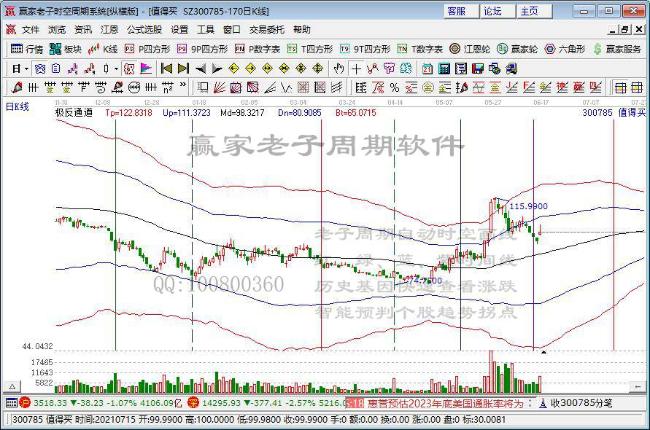650x430 pixels.
Task: Click the rightmost grid layout icon
Action: (x=637, y=87)
